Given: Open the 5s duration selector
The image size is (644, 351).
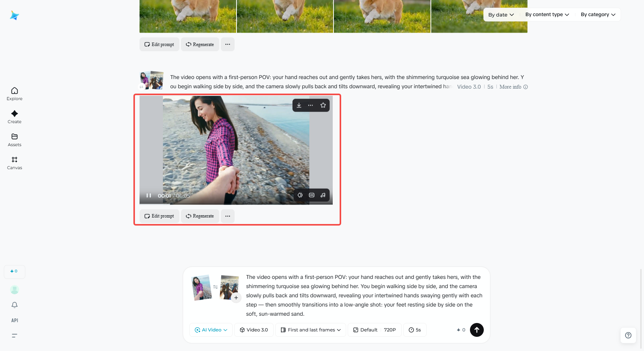Looking at the screenshot, I should pyautogui.click(x=415, y=330).
